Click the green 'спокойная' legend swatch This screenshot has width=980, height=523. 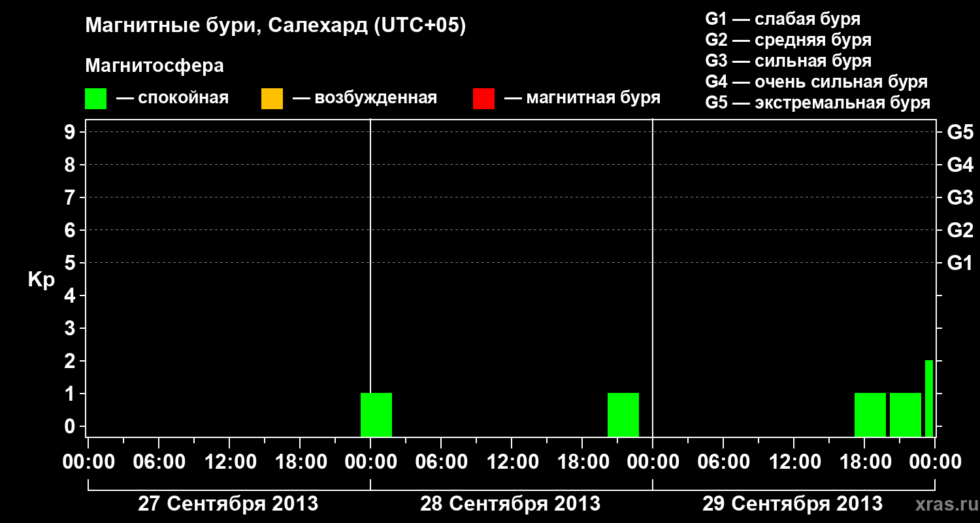point(95,99)
